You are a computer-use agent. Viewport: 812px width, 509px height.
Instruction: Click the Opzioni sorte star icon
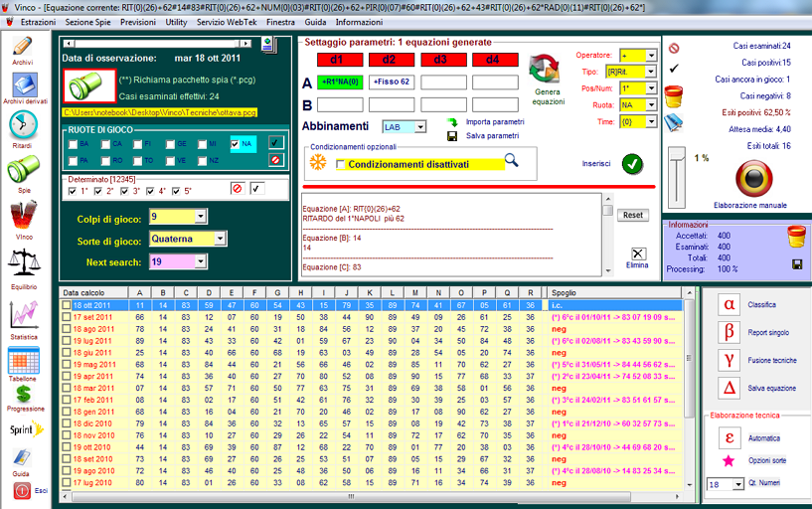coord(729,460)
